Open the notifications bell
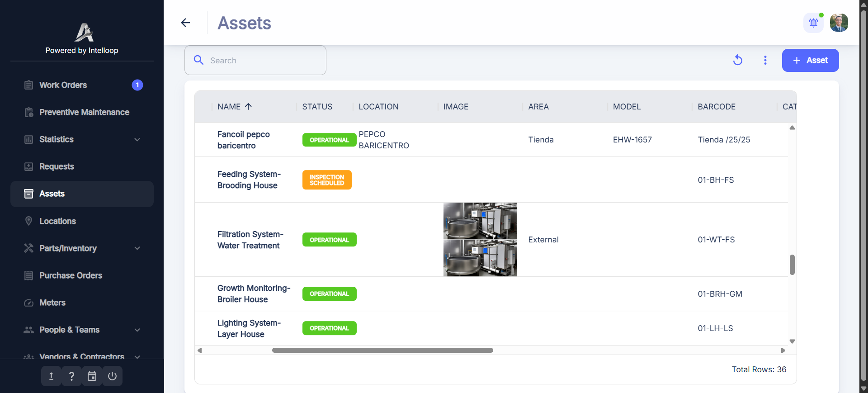 813,23
